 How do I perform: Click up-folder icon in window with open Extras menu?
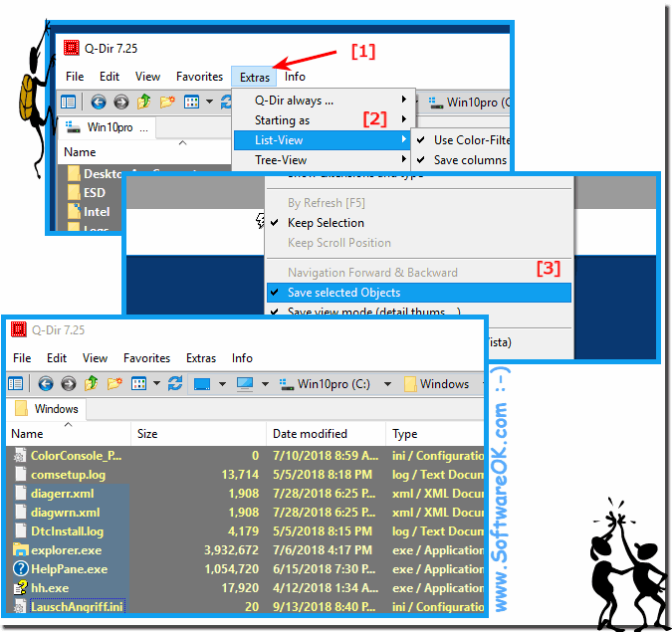click(143, 102)
